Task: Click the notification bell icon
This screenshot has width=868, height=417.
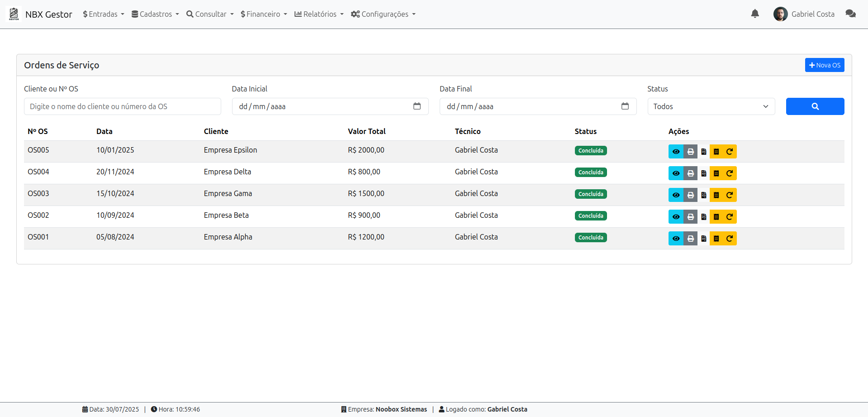Action: (x=755, y=14)
